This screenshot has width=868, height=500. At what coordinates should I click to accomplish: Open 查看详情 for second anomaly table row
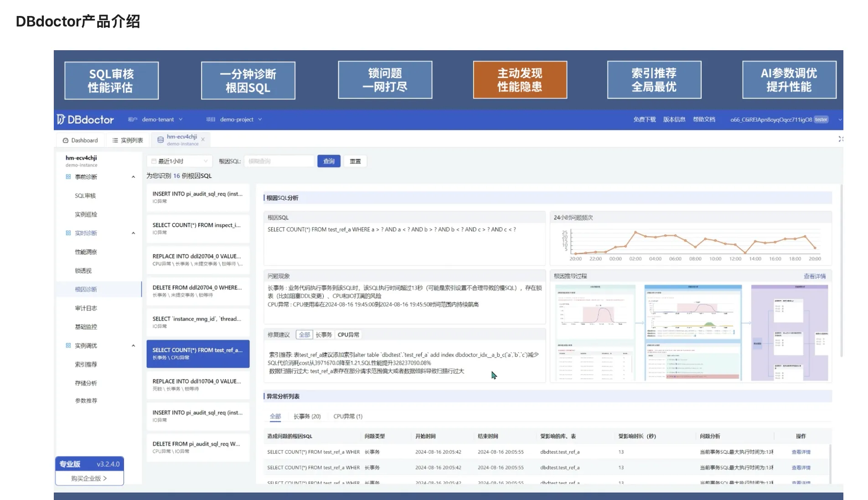[801, 468]
